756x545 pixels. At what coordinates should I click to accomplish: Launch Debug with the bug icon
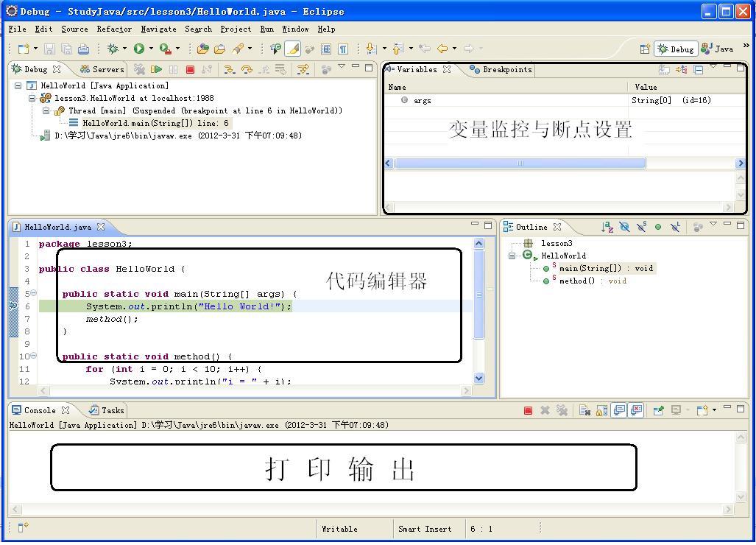(113, 48)
